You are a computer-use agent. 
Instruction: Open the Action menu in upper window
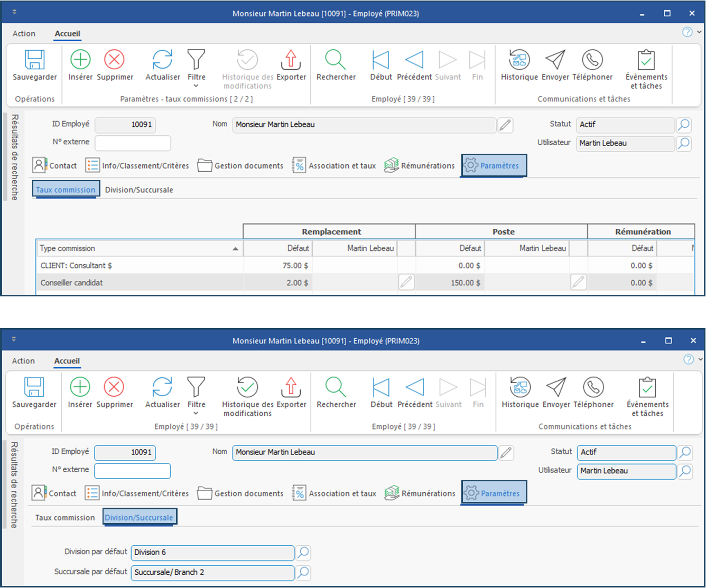point(24,33)
